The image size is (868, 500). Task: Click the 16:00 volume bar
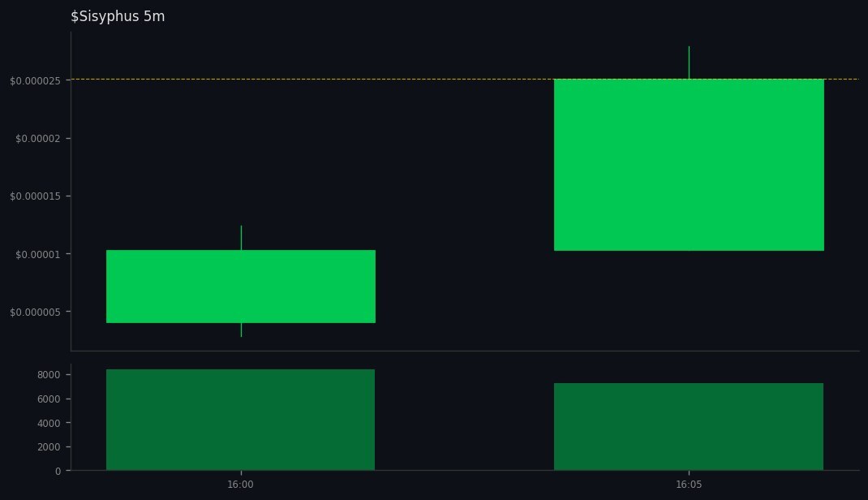tap(240, 420)
